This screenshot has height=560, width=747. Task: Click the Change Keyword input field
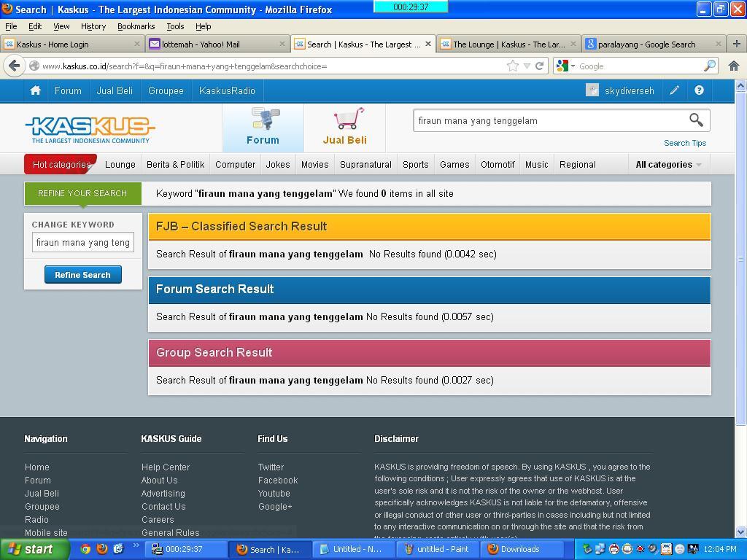(83, 242)
